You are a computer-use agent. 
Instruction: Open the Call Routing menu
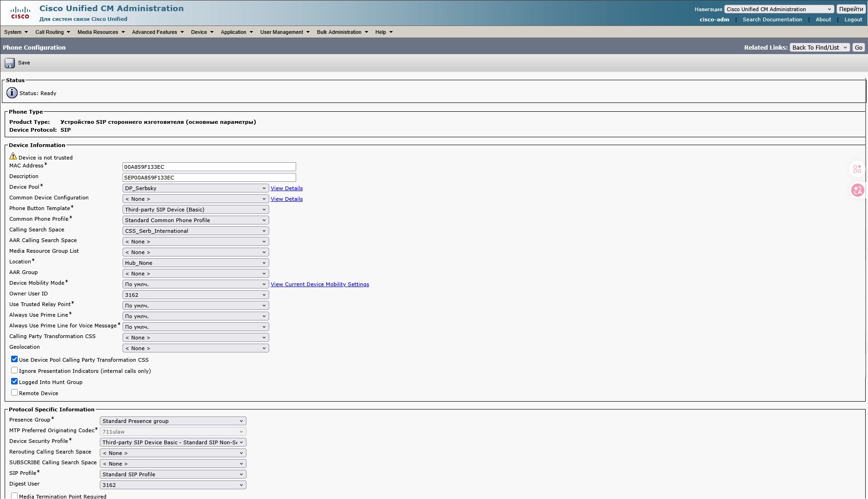tap(52, 32)
